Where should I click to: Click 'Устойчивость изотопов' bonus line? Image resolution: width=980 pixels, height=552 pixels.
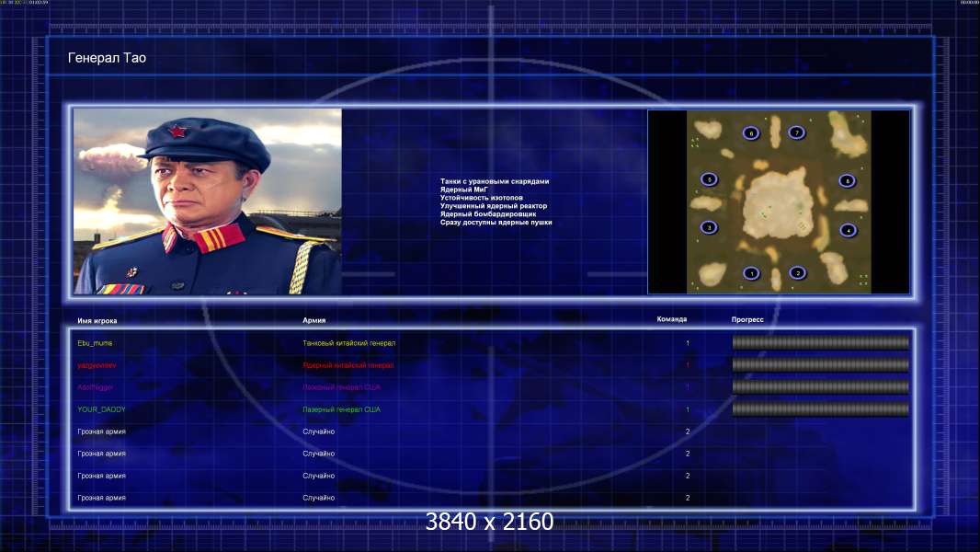click(x=481, y=198)
